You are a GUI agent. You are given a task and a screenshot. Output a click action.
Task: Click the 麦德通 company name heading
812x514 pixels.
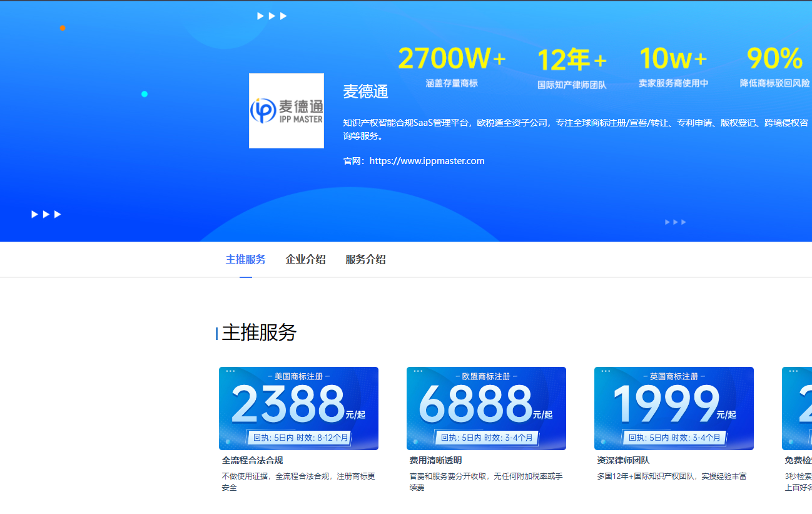click(x=366, y=91)
